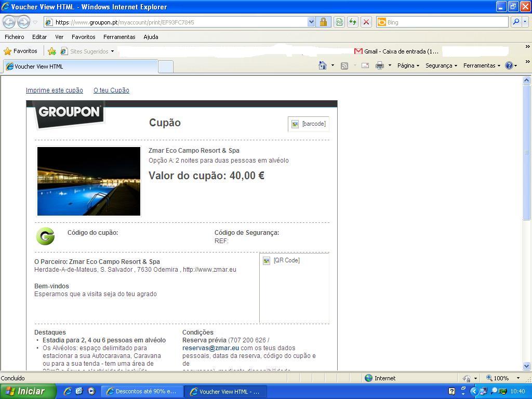Click the Zmar Eco Campo Resort & Spa title
The height and width of the screenshot is (399, 532).
[x=194, y=150]
